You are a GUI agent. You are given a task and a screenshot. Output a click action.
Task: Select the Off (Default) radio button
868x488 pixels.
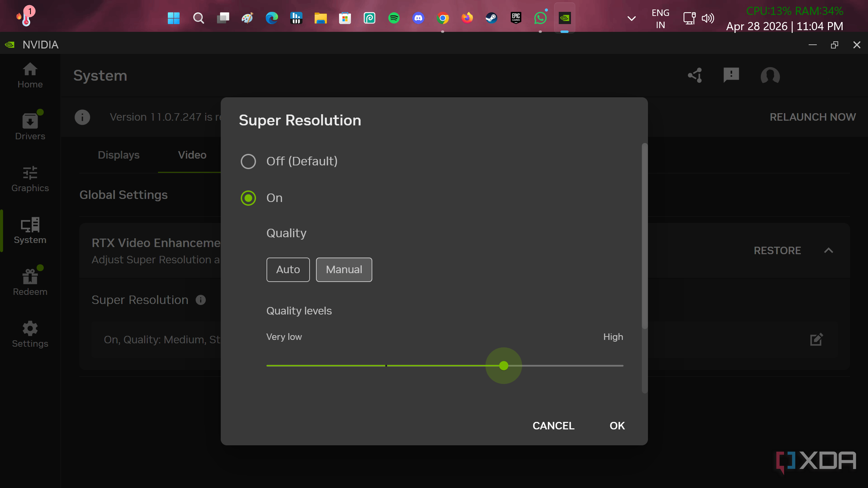[x=248, y=161]
